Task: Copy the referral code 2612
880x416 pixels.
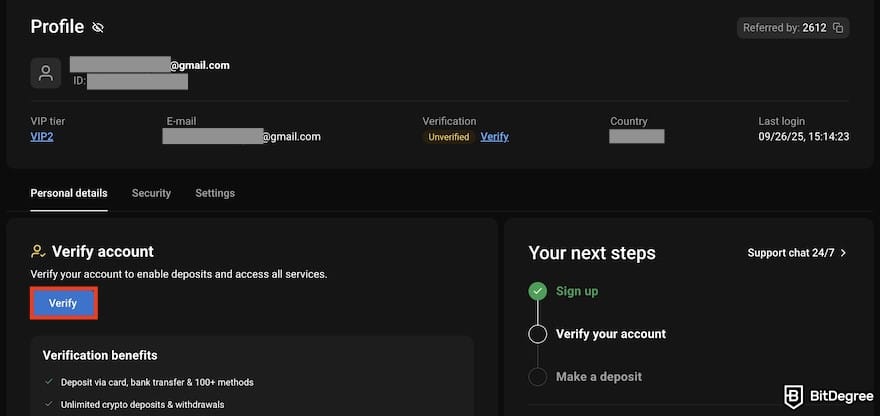Action: click(838, 28)
